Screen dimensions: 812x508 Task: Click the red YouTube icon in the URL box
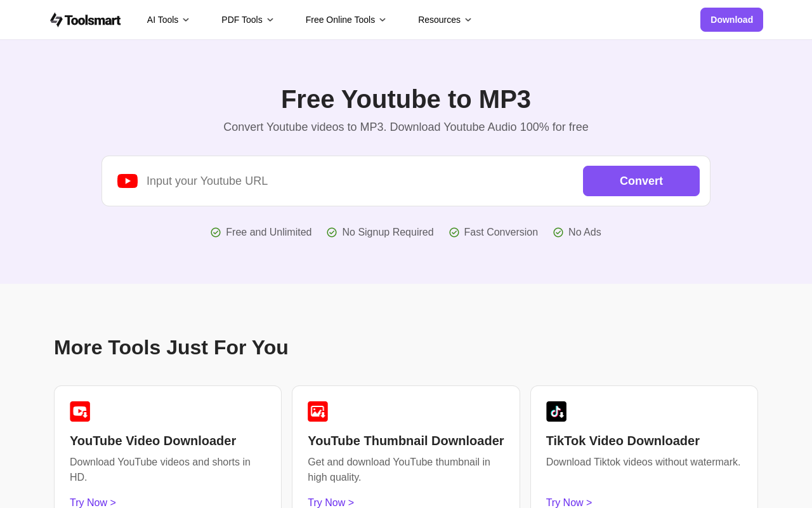[128, 181]
